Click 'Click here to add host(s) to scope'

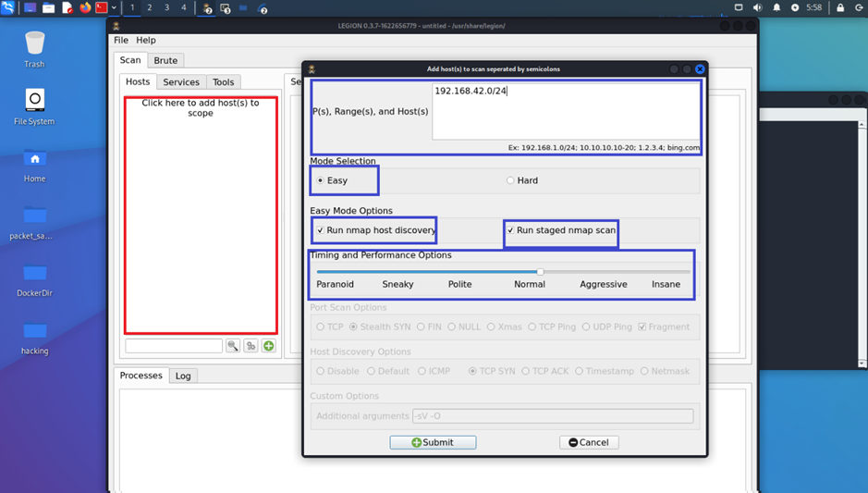click(201, 108)
